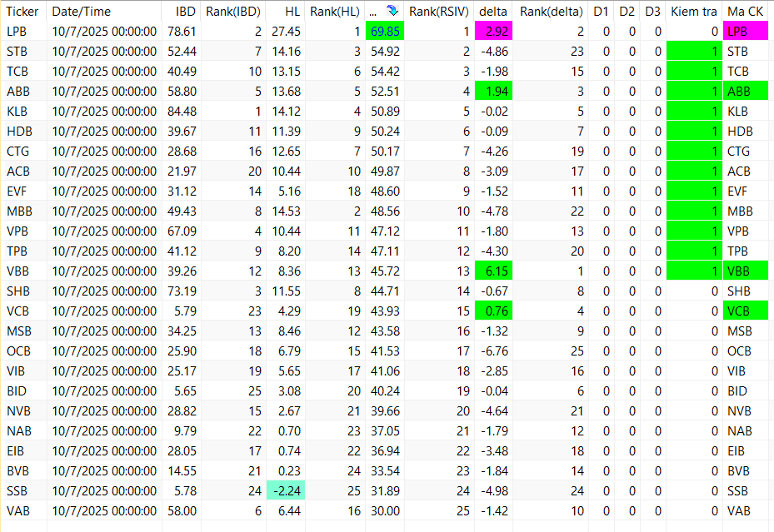
Task: Click the delta value -6.76
Action: point(495,351)
